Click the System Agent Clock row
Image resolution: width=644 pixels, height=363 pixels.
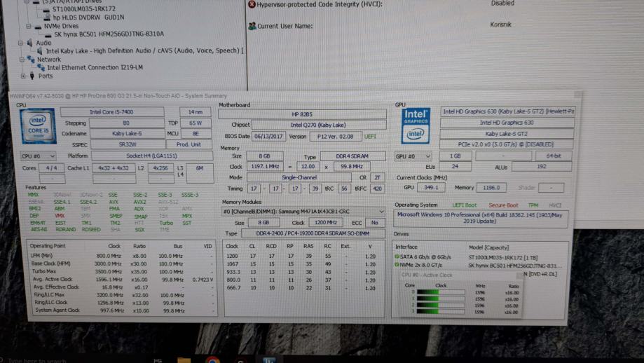[x=122, y=310]
